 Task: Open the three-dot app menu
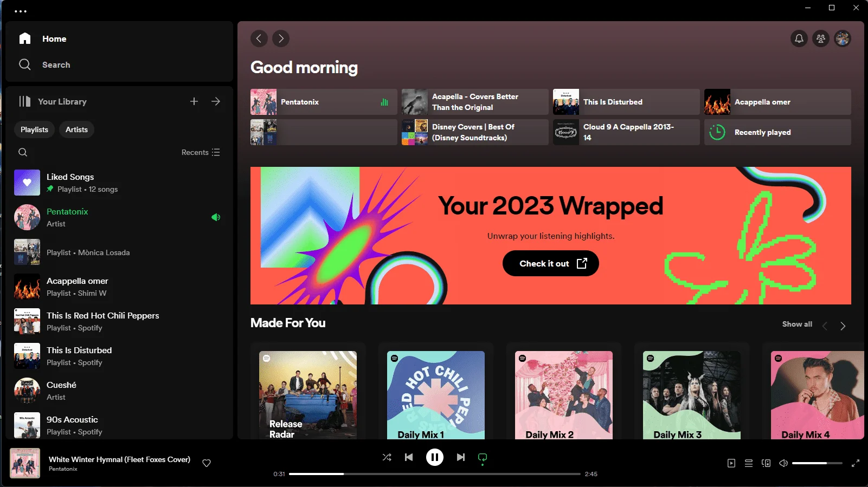(21, 11)
